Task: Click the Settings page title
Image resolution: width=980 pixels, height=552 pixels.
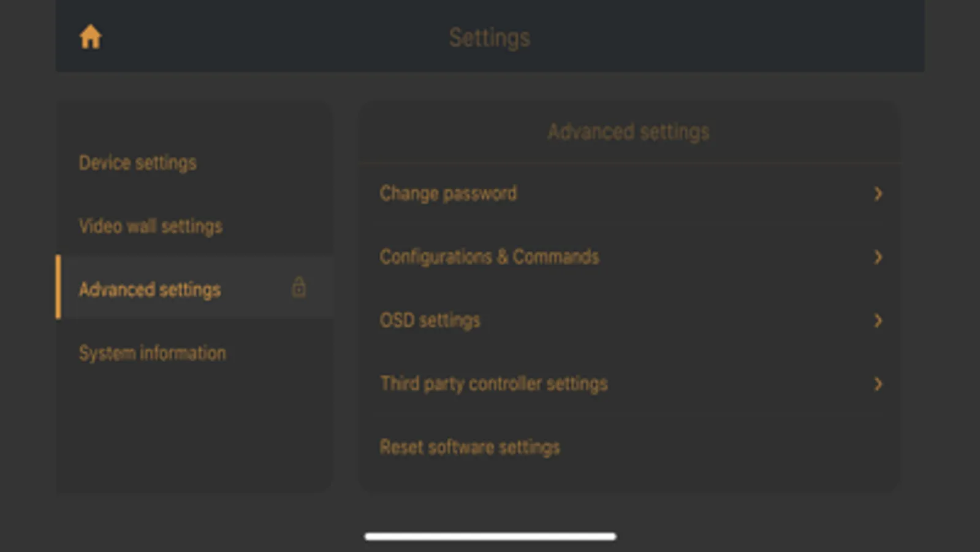Action: click(490, 37)
